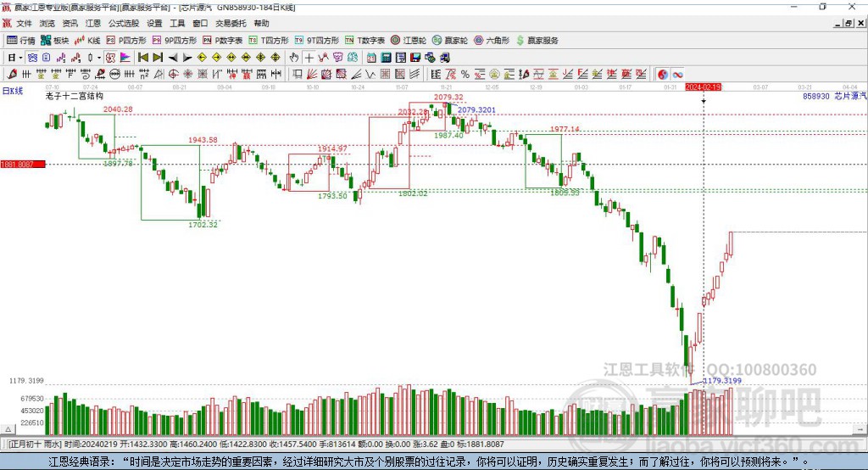Screen dimensions: 868x470
Task: Open the 9T四方形 tool
Action: click(x=317, y=41)
